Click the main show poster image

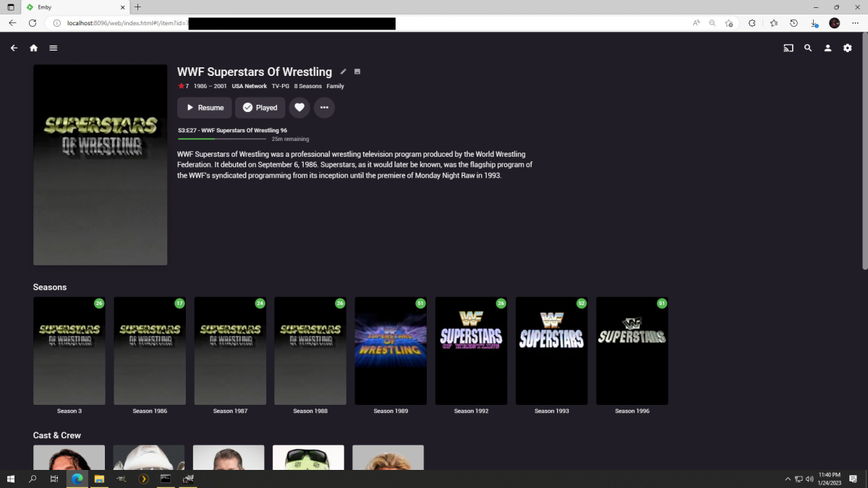pyautogui.click(x=101, y=165)
